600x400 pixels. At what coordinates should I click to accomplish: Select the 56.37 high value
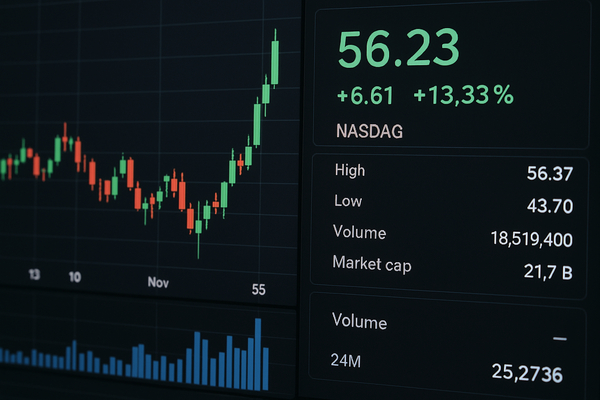(x=549, y=174)
